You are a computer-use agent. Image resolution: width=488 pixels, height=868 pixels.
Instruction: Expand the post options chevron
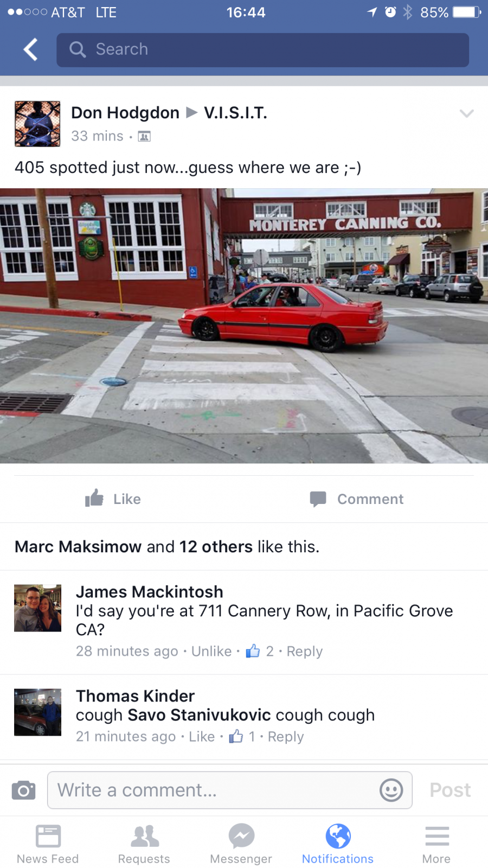click(467, 113)
